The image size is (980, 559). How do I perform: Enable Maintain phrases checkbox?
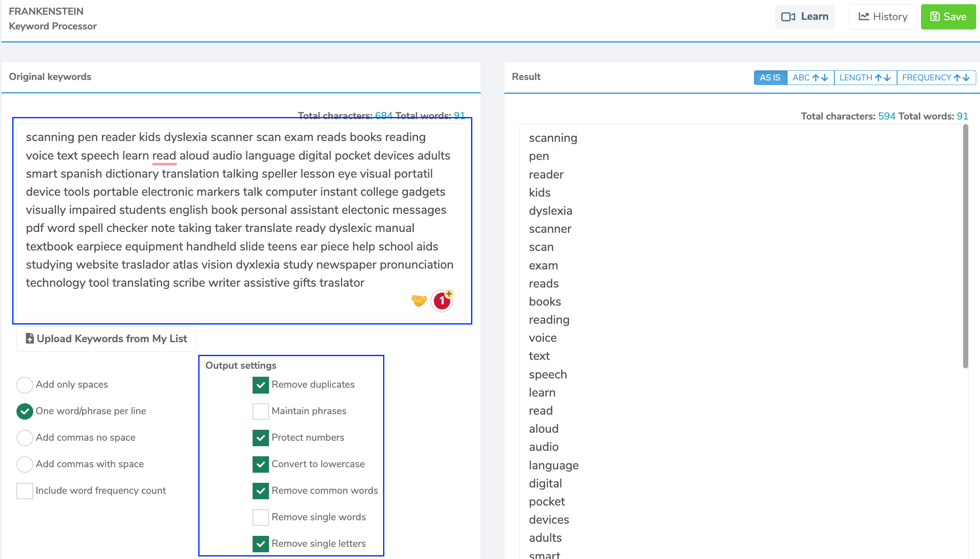pyautogui.click(x=261, y=411)
